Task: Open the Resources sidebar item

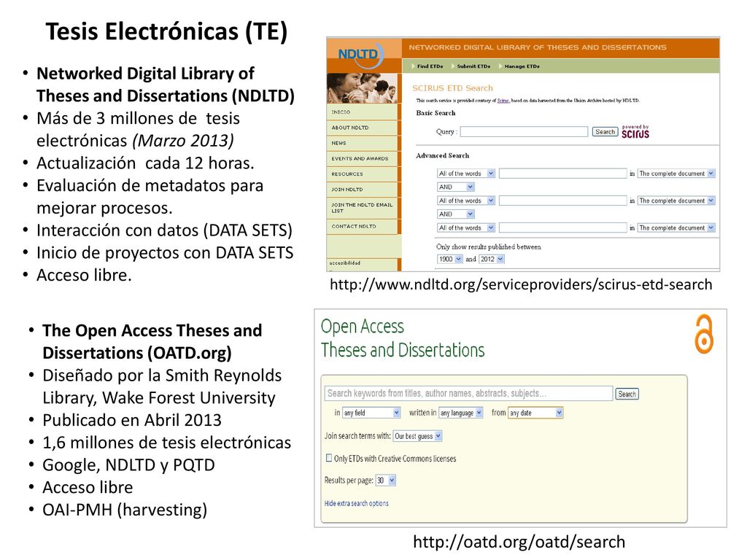Action: pyautogui.click(x=347, y=174)
